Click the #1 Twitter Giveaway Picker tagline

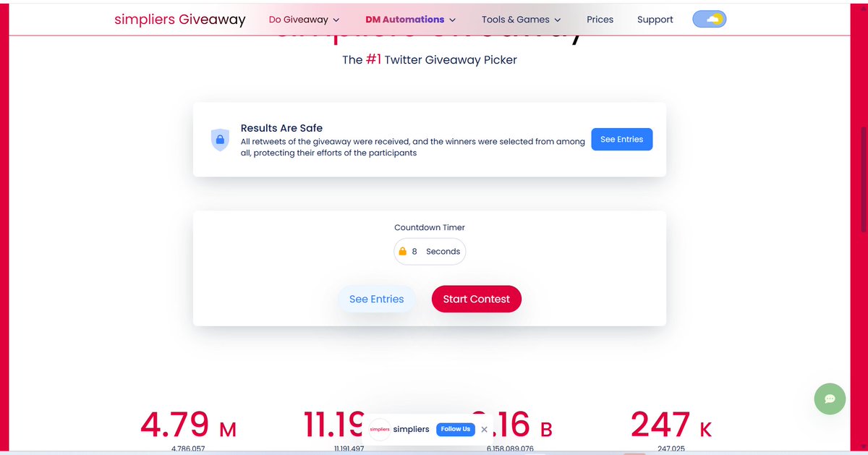pos(430,59)
